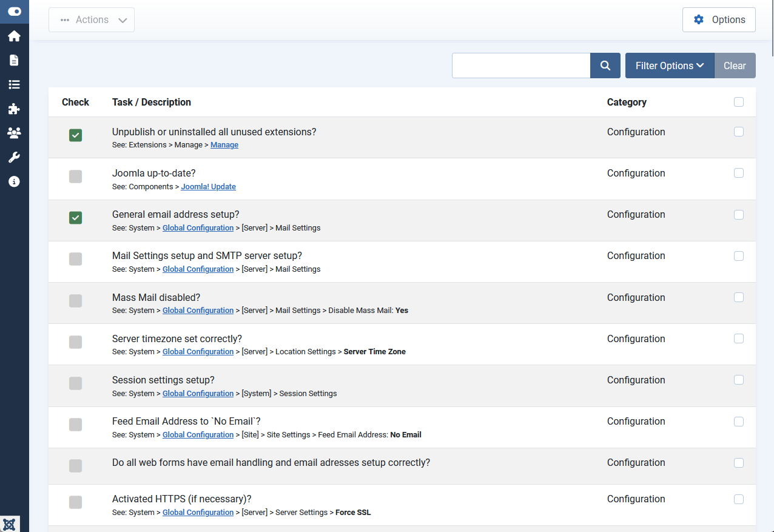Click the Joomla logo at bottom left
This screenshot has width=774, height=532.
pyautogui.click(x=10, y=524)
